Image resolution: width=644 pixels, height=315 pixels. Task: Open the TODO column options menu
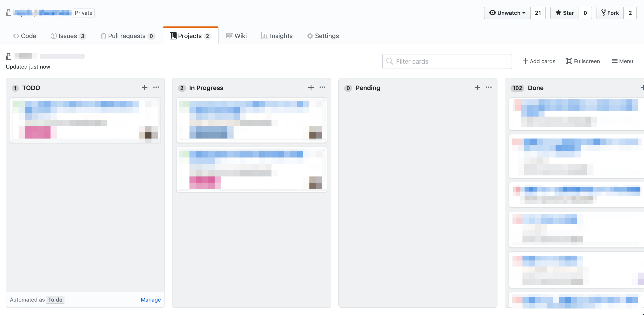coord(156,87)
